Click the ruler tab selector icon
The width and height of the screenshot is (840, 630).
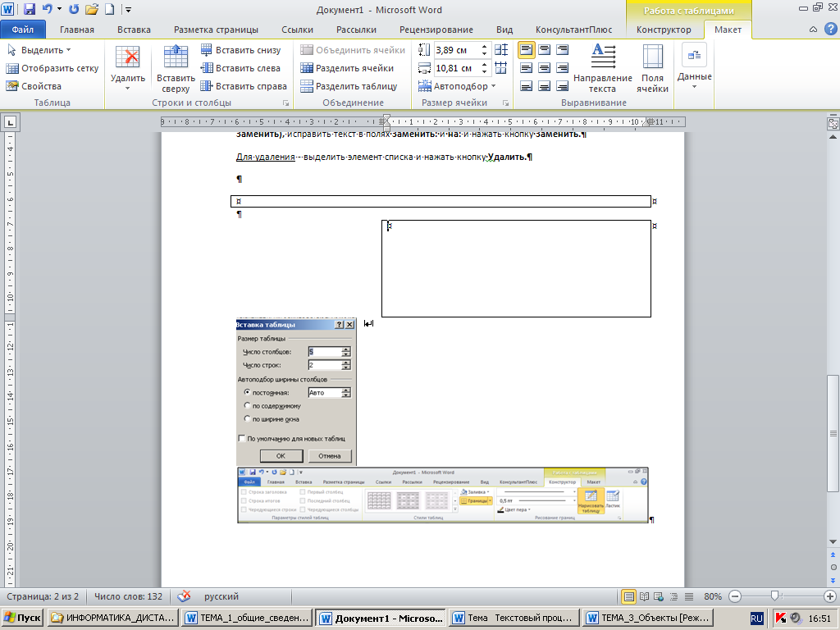[x=10, y=122]
